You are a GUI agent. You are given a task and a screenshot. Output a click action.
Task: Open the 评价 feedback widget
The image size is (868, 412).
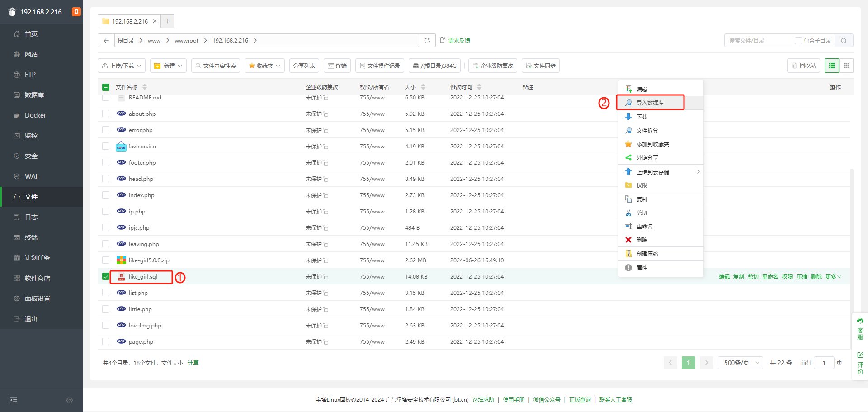point(860,363)
